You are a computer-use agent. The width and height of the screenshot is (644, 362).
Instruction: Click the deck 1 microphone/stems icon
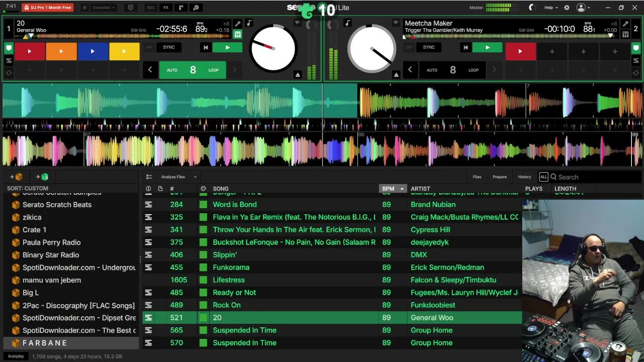237,24
